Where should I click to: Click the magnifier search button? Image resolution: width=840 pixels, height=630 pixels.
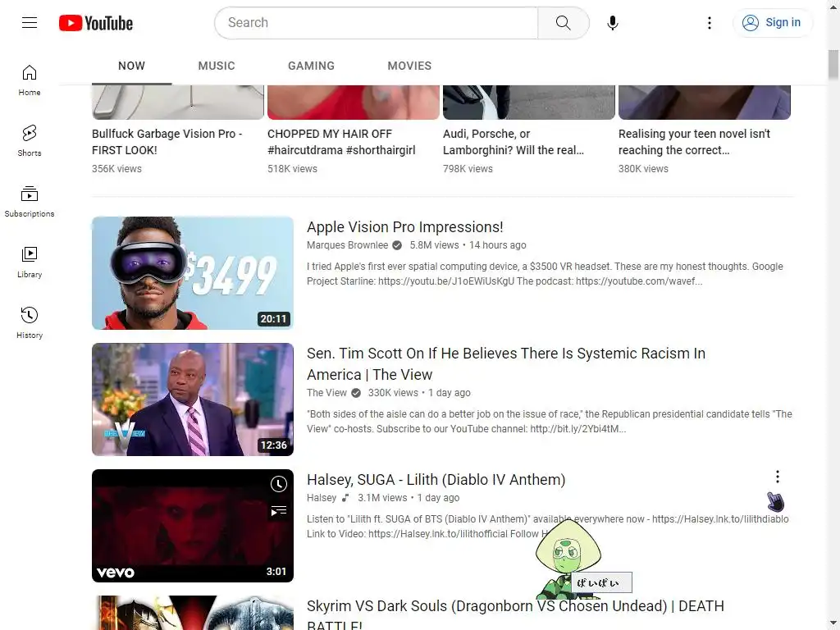(563, 22)
